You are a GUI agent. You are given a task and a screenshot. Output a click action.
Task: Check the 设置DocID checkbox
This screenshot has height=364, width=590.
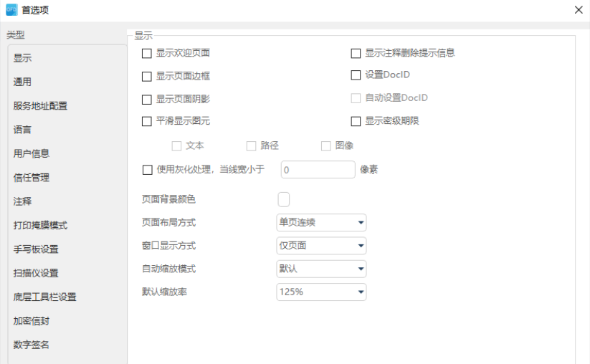[356, 75]
